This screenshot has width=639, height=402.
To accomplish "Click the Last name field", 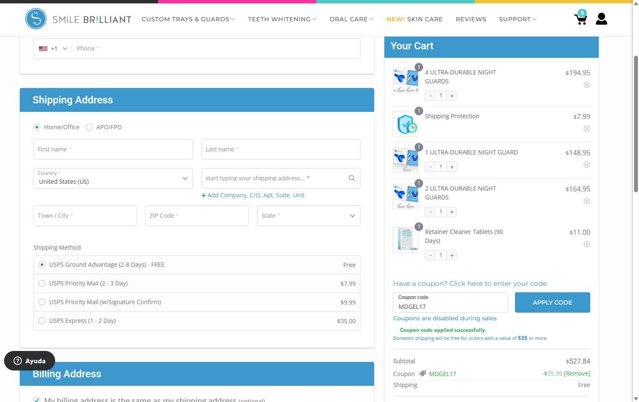I will (281, 149).
